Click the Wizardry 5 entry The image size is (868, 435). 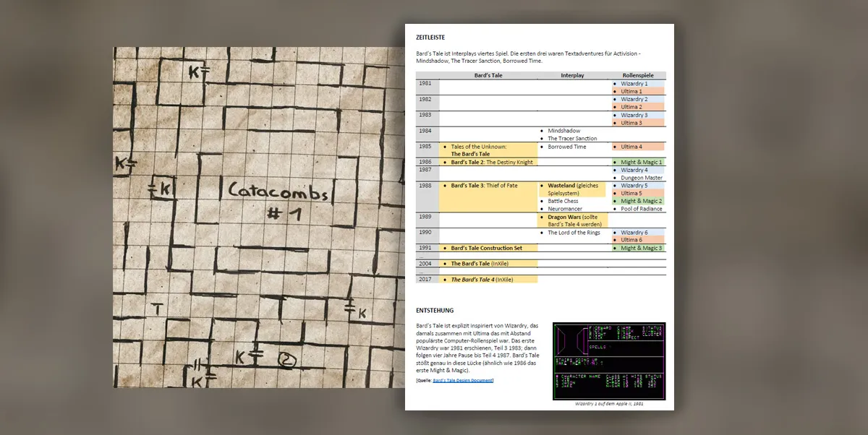tap(634, 186)
